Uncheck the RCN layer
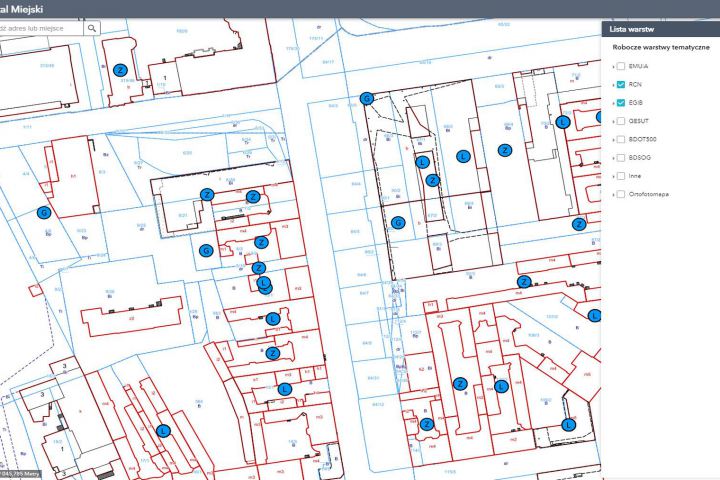Viewport: 720px width, 480px height. (621, 85)
